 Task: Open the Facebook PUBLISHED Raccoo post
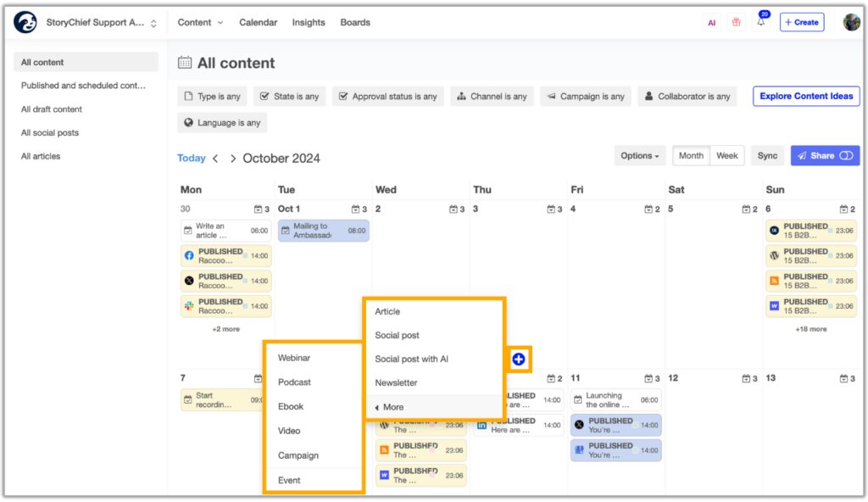coord(225,256)
